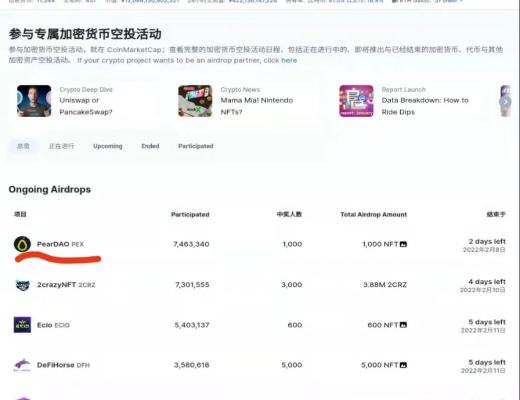
Task: Open the Uniswap or PancakeSwap article thumbnail
Action: (34, 101)
